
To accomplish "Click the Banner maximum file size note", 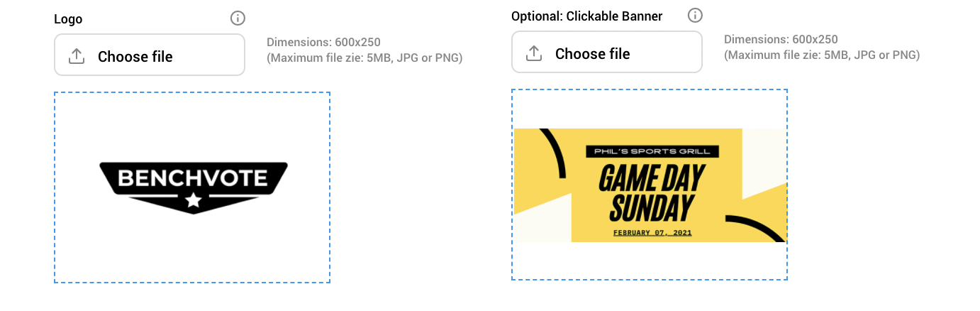I will 822,55.
